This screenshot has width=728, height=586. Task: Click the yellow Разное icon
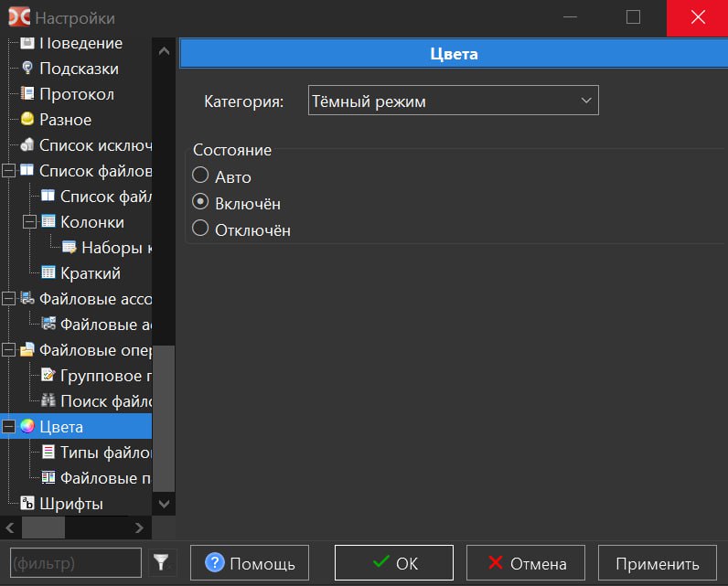(x=27, y=120)
